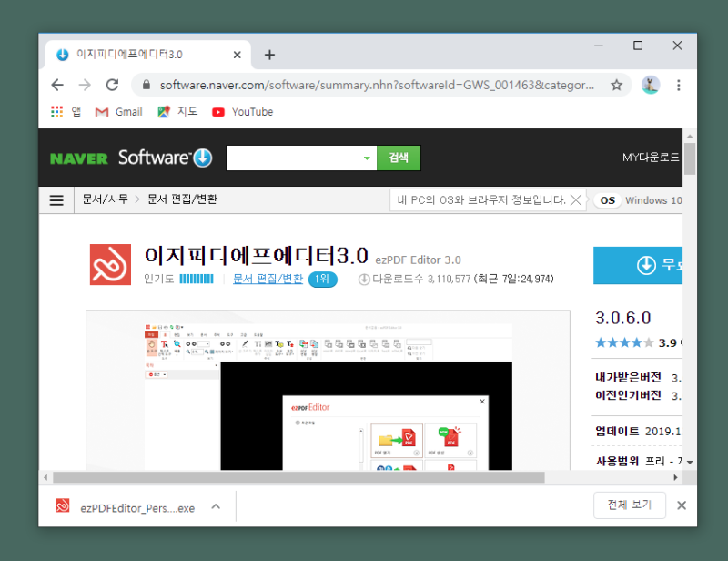
Task: Select the 이지피디에프에디터3.0 browser tab
Action: click(x=148, y=55)
